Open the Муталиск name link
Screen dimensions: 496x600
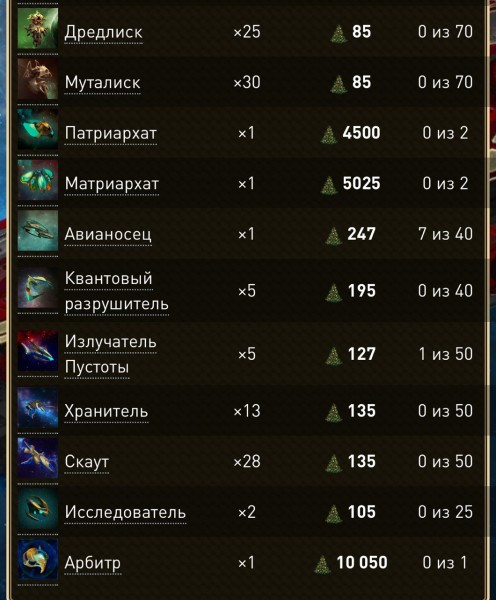tap(103, 83)
